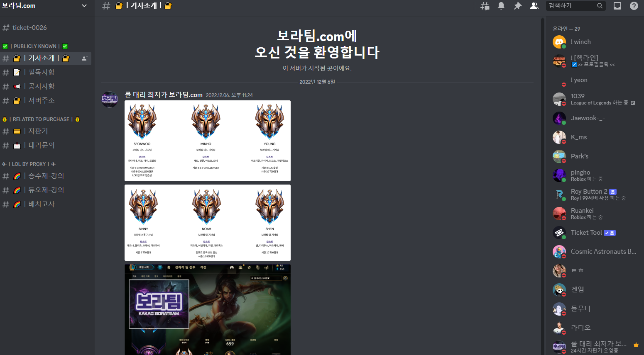The image size is (644, 355).
Task: Click member 라디오 in the list
Action: click(594, 328)
